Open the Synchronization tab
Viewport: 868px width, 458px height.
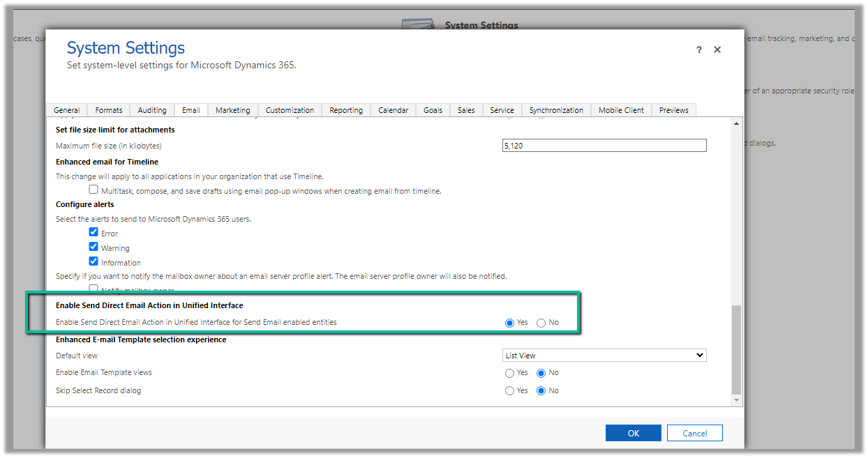pos(555,110)
